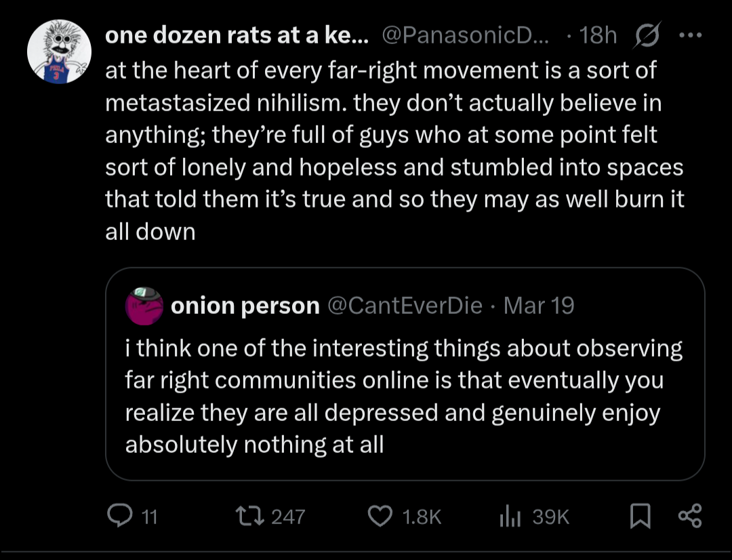Viewport: 732px width, 560px height.
Task: Click onion person's purple avatar
Action: [144, 306]
